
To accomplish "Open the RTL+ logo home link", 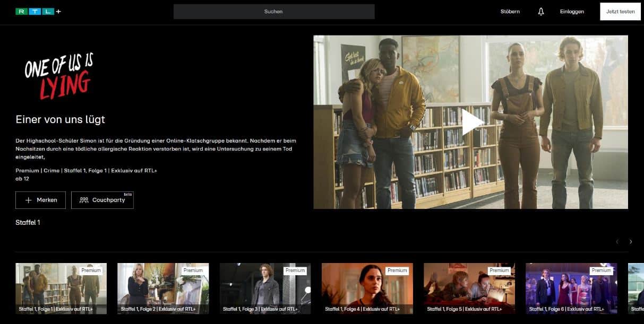I will coord(38,12).
